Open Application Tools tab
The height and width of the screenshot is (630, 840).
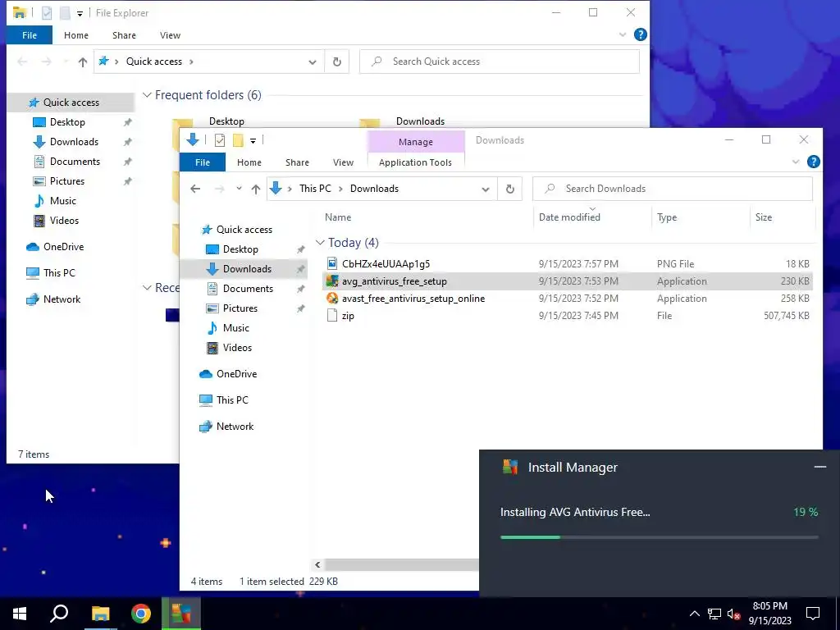pos(415,162)
